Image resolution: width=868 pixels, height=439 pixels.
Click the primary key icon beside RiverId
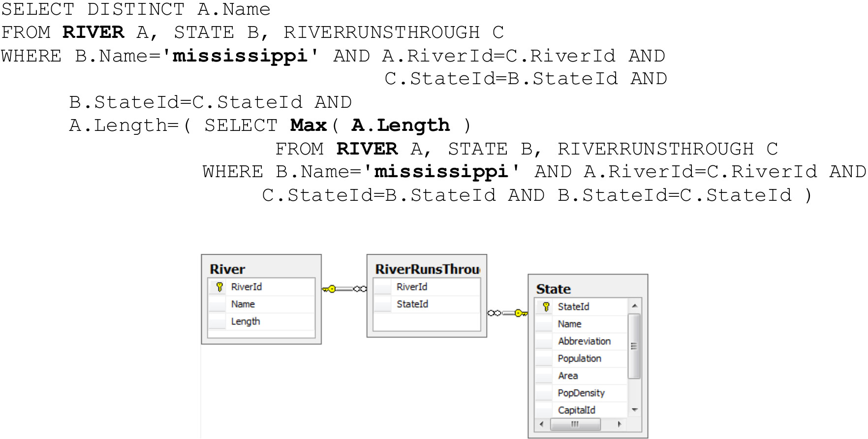click(x=219, y=287)
